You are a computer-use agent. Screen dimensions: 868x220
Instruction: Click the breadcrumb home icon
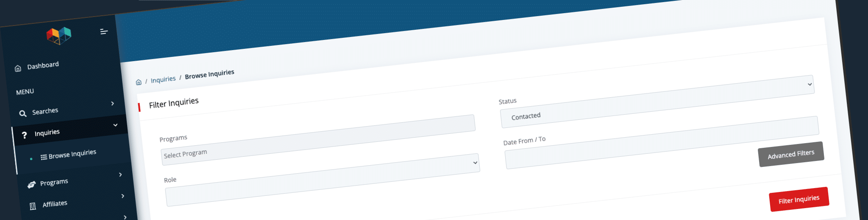(x=139, y=82)
